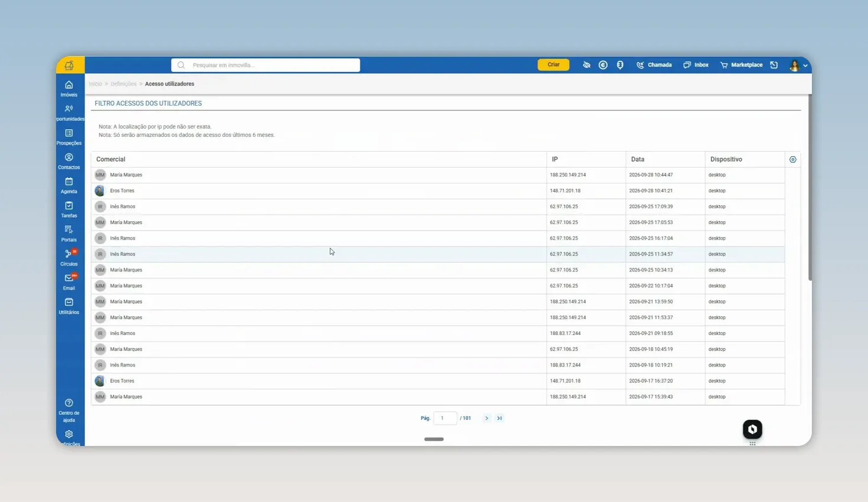Image resolution: width=868 pixels, height=502 pixels.
Task: Open Círculos in the sidebar
Action: (69, 258)
